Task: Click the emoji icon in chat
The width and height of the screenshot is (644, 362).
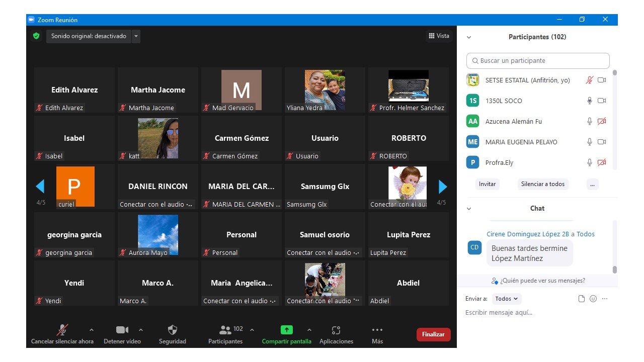Action: [x=593, y=299]
